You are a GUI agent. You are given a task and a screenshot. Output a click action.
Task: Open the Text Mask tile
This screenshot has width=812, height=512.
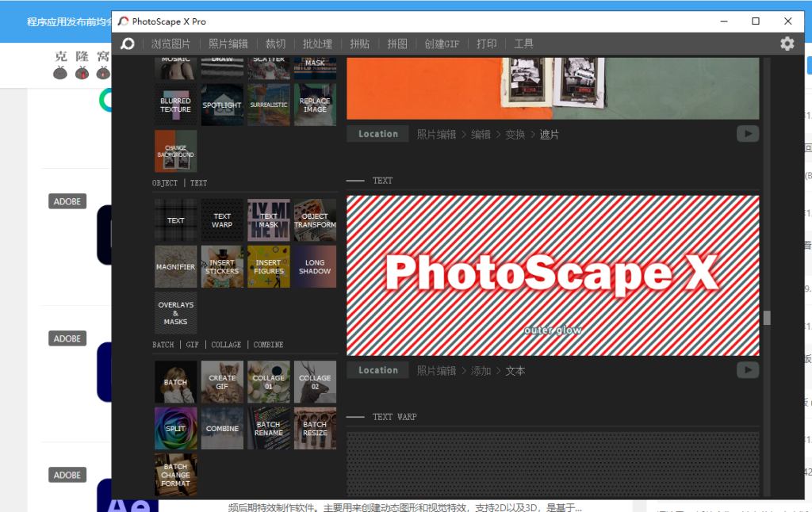point(269,220)
